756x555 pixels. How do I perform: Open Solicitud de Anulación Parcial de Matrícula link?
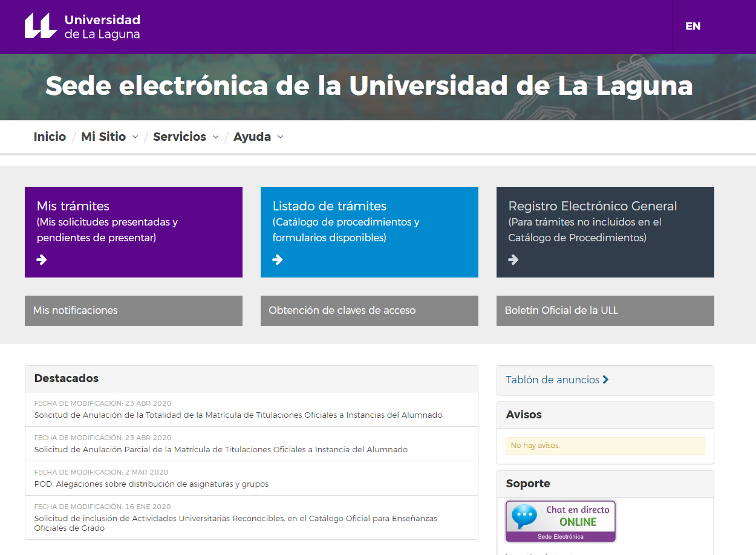[221, 450]
